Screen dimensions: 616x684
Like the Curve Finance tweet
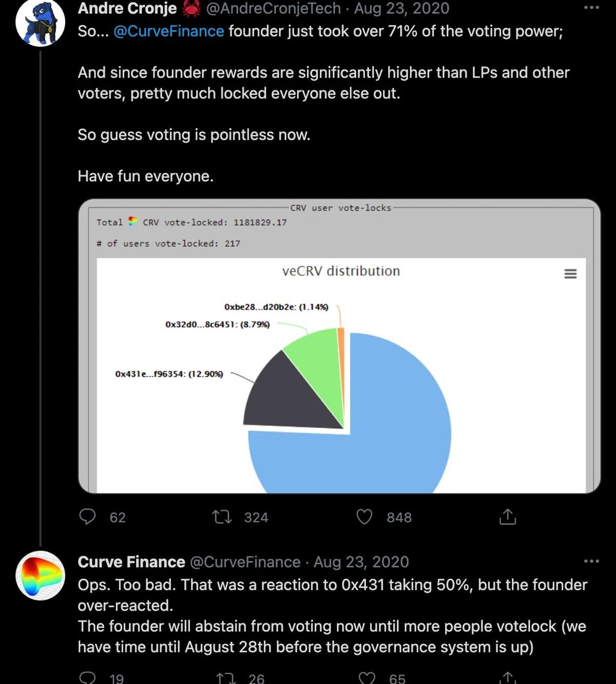pyautogui.click(x=367, y=677)
